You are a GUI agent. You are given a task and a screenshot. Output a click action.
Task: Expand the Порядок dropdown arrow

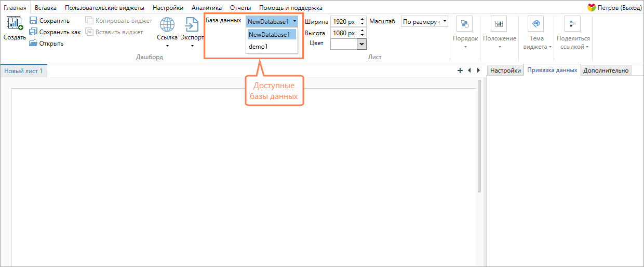pos(465,47)
